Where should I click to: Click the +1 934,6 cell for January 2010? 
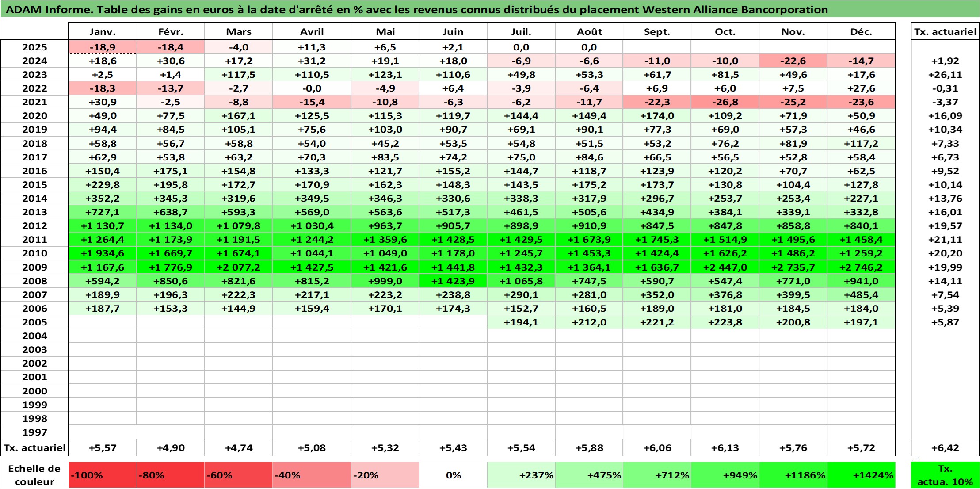tap(103, 253)
